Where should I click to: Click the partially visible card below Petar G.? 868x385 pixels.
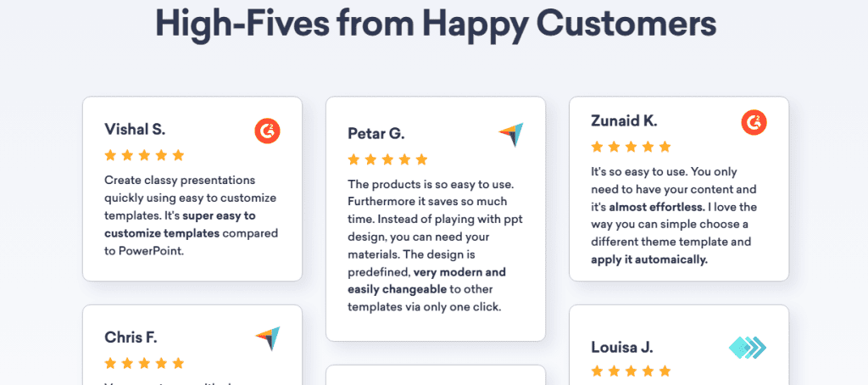click(x=436, y=375)
